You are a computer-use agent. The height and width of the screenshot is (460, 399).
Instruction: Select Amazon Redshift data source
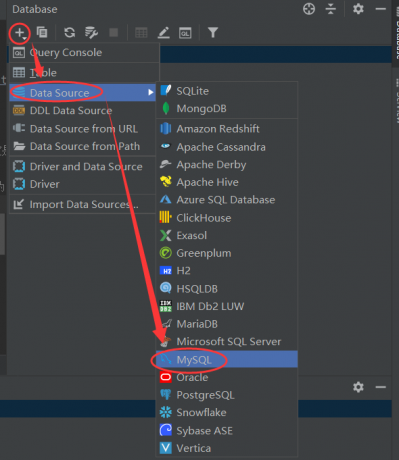pos(227,129)
